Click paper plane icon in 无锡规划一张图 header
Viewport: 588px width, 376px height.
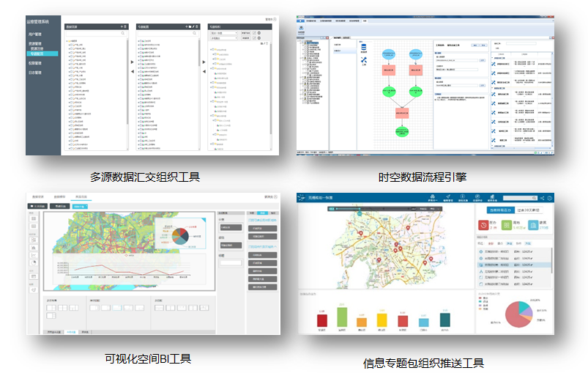point(447,196)
